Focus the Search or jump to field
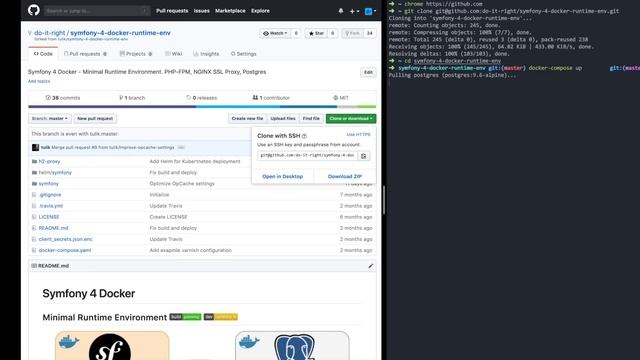This screenshot has width=640, height=360. pyautogui.click(x=97, y=11)
